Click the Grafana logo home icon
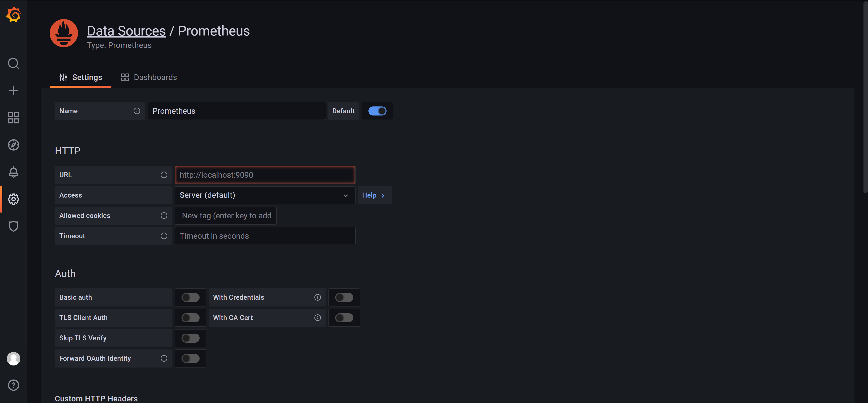The height and width of the screenshot is (403, 868). click(14, 14)
